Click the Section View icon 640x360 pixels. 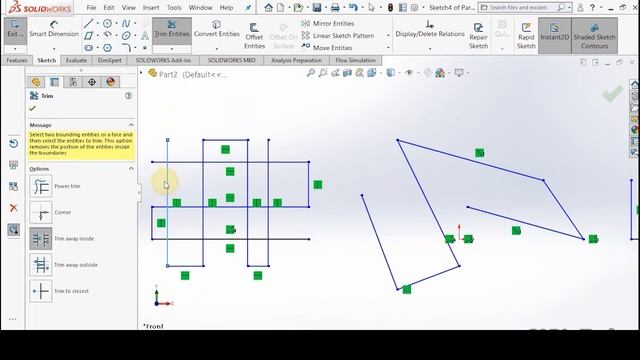347,73
